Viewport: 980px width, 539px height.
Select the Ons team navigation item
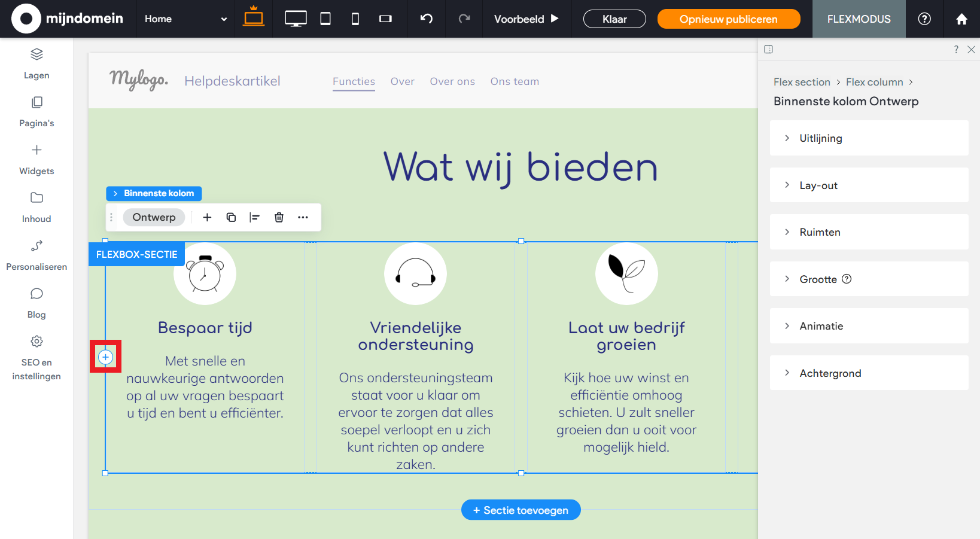tap(515, 81)
